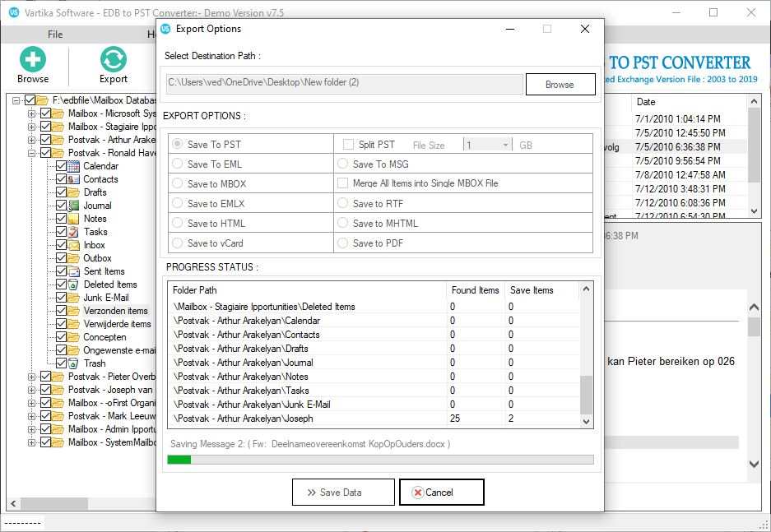Enable the Split PST checkbox
Image resolution: width=771 pixels, height=532 pixels.
[x=348, y=145]
